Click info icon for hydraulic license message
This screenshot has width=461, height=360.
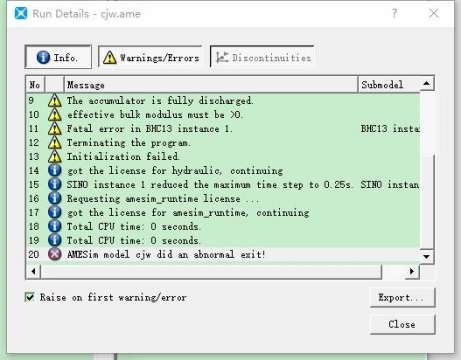[55, 170]
